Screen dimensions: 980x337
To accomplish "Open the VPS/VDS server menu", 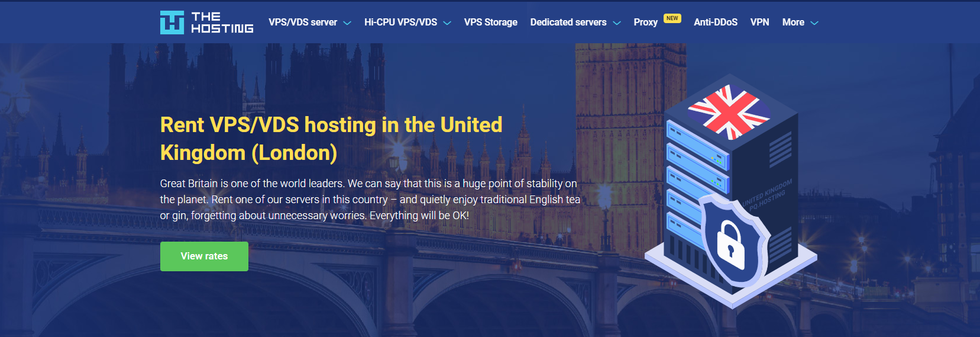I will tap(303, 23).
